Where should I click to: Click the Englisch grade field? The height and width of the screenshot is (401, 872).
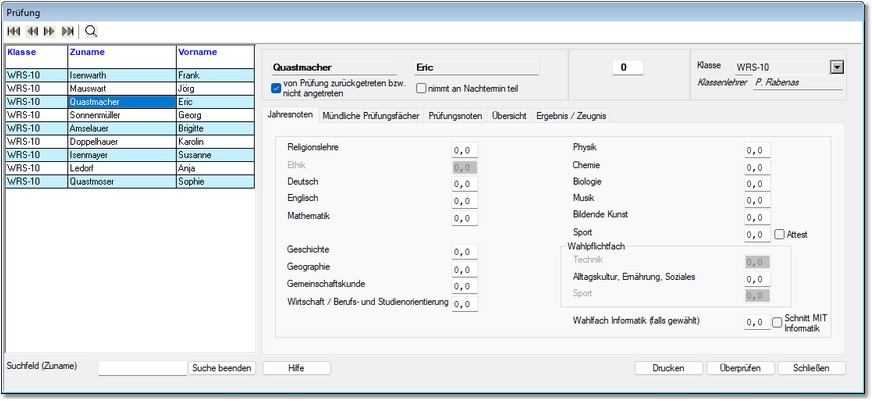click(465, 201)
